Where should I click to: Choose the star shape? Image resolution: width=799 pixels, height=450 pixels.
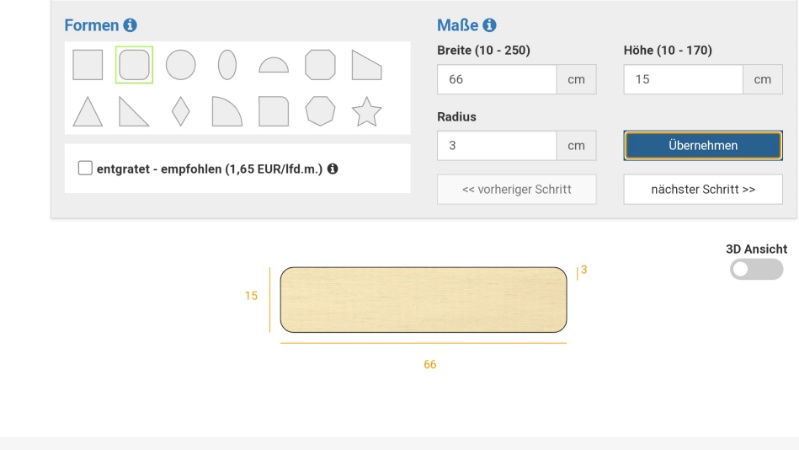tap(367, 111)
